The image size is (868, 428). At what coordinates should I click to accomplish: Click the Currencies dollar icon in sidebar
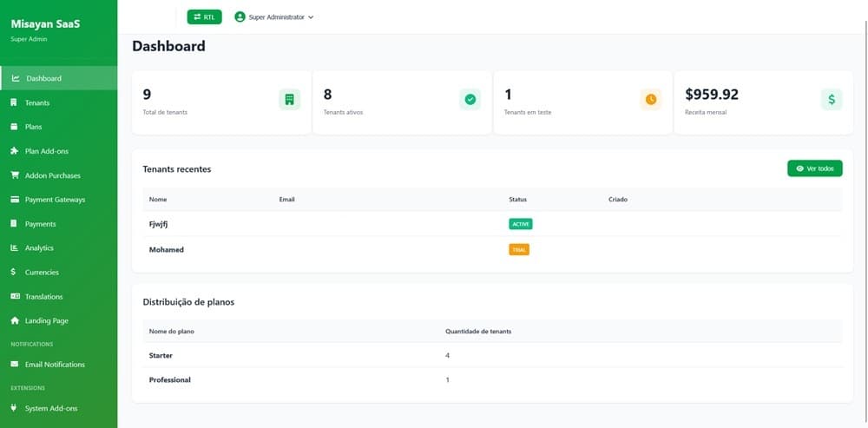14,273
